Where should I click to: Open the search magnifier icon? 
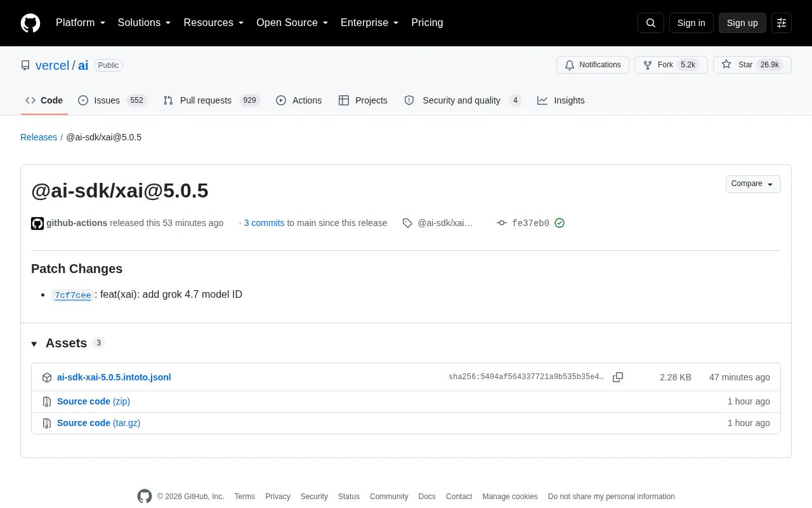(x=651, y=23)
